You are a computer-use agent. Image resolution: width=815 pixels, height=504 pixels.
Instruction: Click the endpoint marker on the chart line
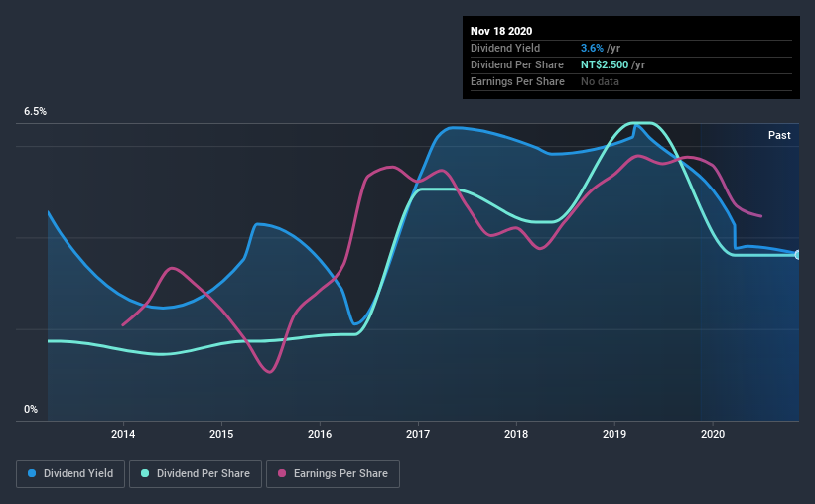point(797,255)
